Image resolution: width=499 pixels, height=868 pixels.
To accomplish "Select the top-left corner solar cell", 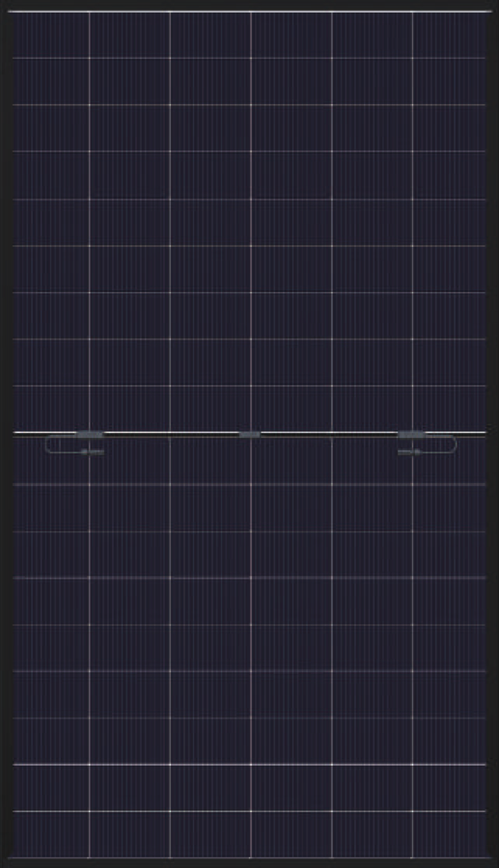I will tap(50, 35).
